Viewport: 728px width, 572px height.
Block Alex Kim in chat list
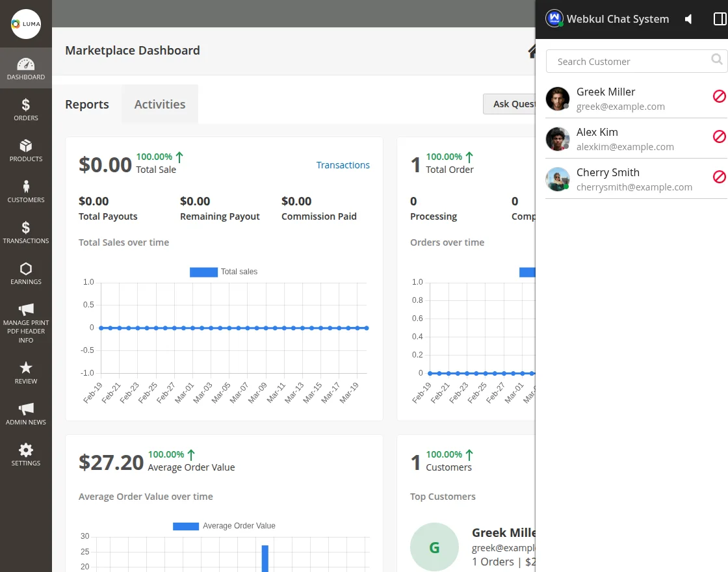pos(719,136)
